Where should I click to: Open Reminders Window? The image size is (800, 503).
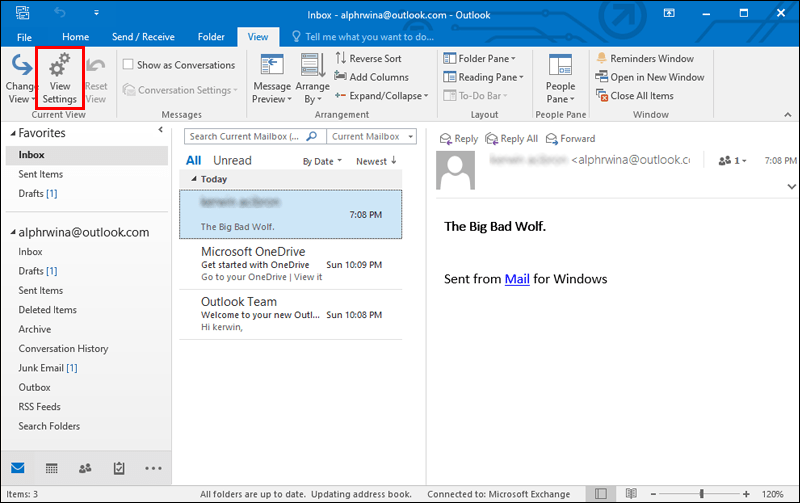pos(645,59)
